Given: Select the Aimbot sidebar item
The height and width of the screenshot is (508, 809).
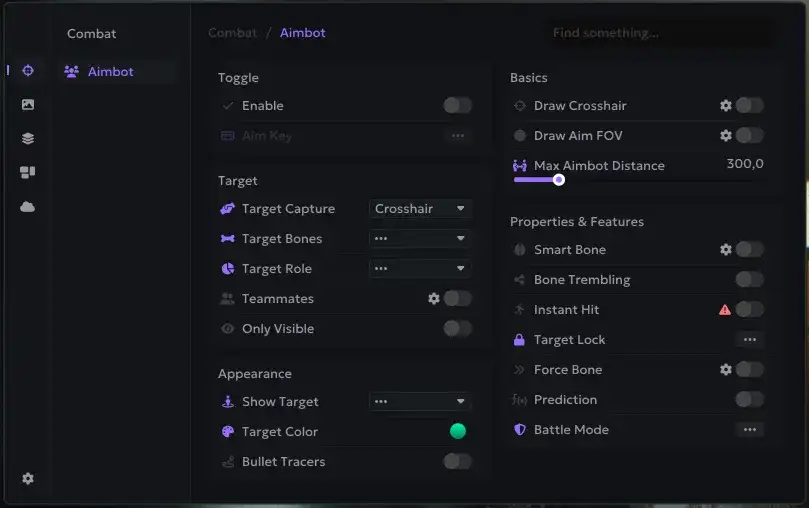Looking at the screenshot, I should pos(110,72).
